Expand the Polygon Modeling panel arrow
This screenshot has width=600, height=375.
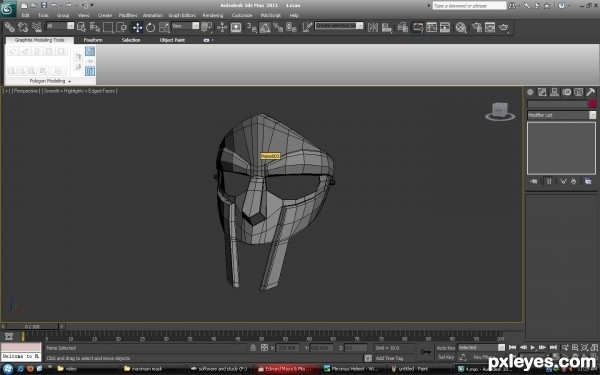(69, 82)
